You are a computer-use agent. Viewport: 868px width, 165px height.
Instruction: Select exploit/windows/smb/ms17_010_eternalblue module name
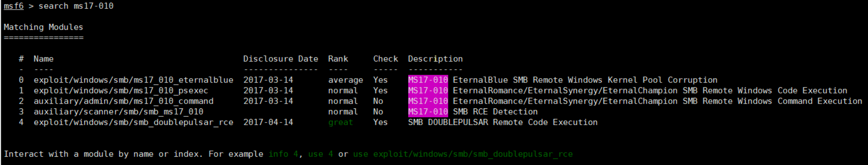pos(134,80)
